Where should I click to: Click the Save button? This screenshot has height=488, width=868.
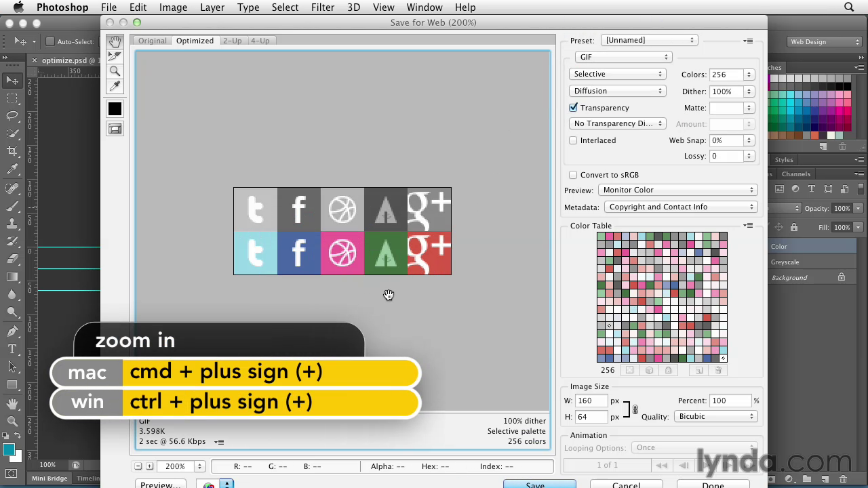(x=539, y=485)
